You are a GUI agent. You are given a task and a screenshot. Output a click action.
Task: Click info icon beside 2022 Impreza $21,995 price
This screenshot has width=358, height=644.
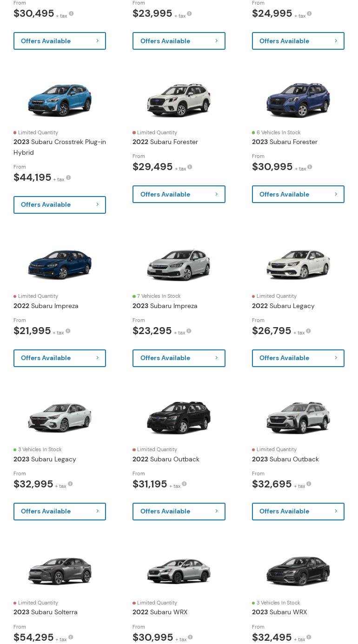click(x=68, y=331)
